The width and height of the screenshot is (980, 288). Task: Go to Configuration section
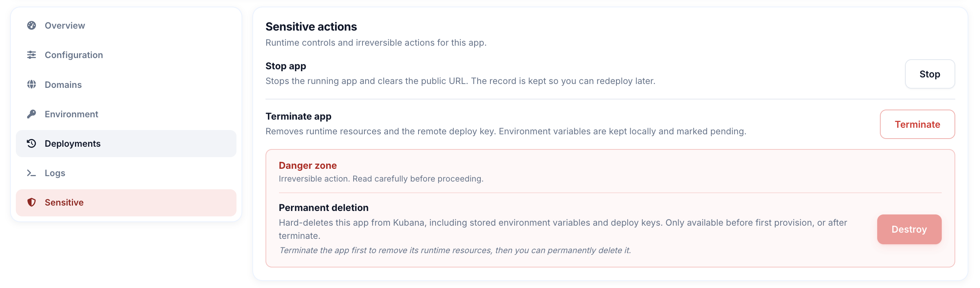click(x=126, y=55)
